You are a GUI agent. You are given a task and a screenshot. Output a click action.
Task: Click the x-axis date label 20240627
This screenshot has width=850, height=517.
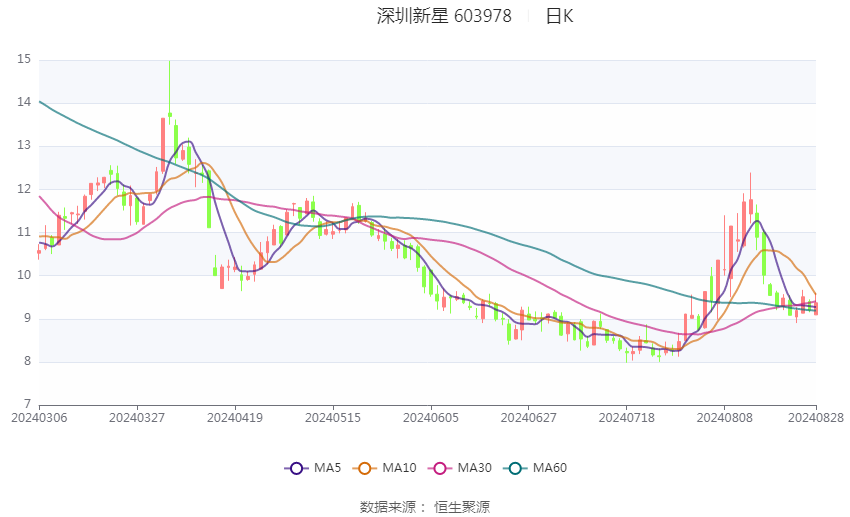click(529, 418)
